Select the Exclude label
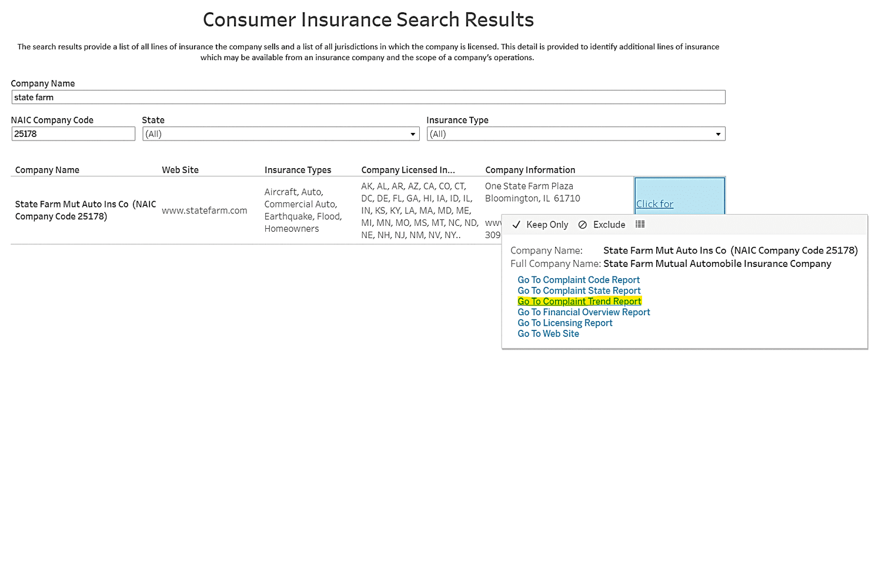This screenshot has width=882, height=588. pos(609,225)
